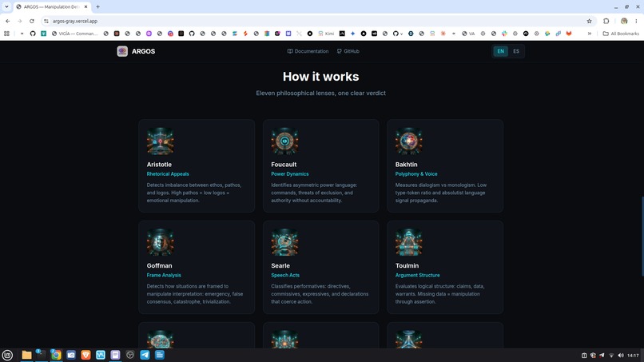Open the clock showing 14:17
The image size is (644, 362).
point(633,356)
